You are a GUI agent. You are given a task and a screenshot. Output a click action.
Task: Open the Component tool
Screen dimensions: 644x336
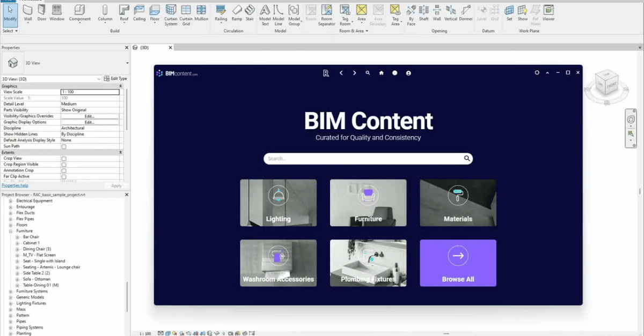[79, 13]
